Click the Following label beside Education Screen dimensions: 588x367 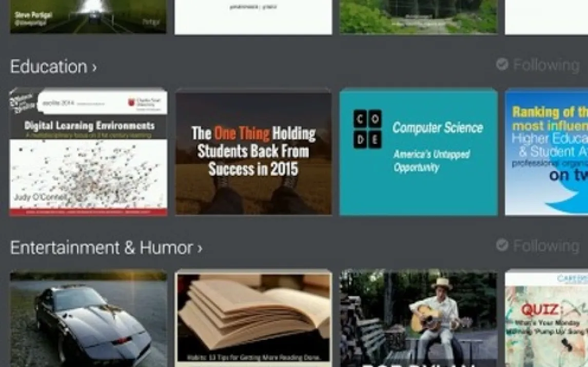[546, 65]
